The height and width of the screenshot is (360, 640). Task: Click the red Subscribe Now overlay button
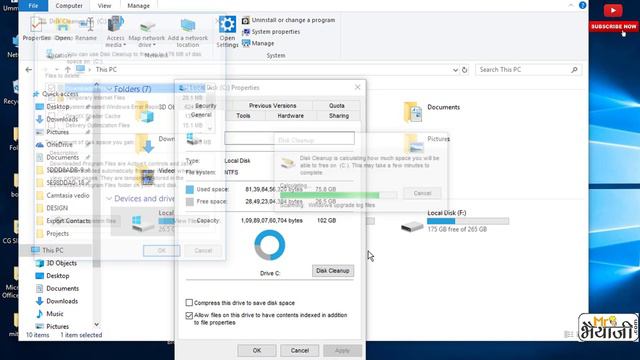[613, 27]
